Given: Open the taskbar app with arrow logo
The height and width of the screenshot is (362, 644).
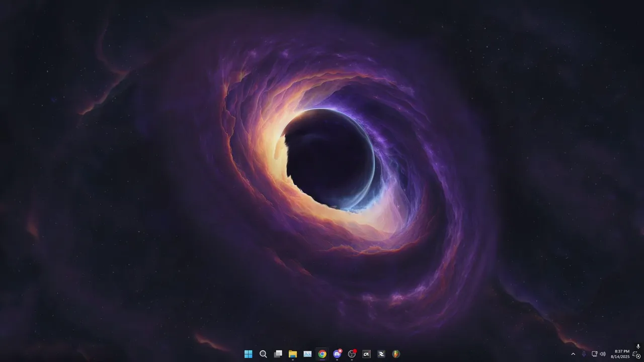Looking at the screenshot, I should coord(366,354).
